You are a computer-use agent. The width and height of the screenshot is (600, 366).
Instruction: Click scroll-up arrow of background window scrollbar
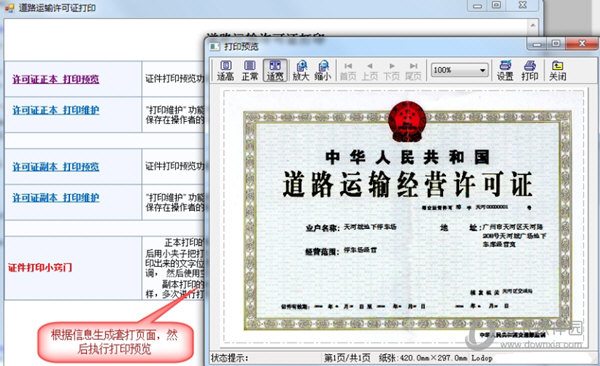[x=533, y=25]
